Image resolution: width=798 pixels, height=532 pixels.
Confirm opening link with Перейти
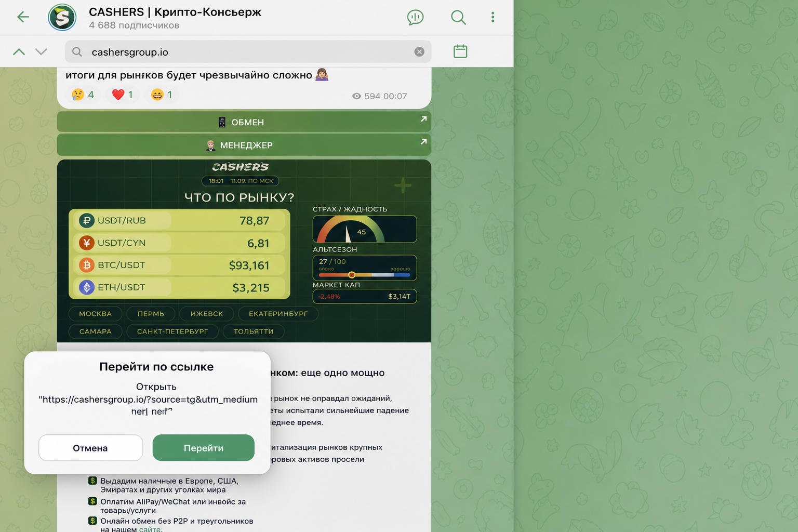(204, 448)
